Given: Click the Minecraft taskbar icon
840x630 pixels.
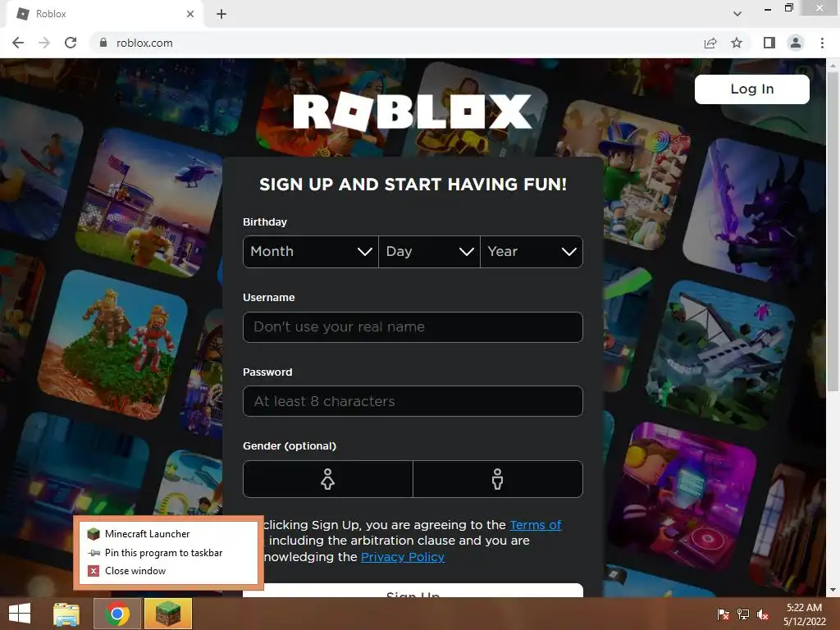Looking at the screenshot, I should tap(167, 614).
